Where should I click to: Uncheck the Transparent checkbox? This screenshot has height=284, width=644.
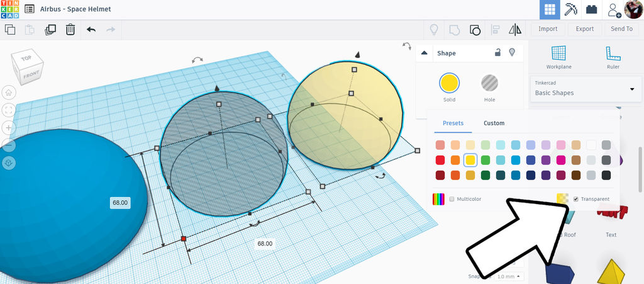coord(576,199)
